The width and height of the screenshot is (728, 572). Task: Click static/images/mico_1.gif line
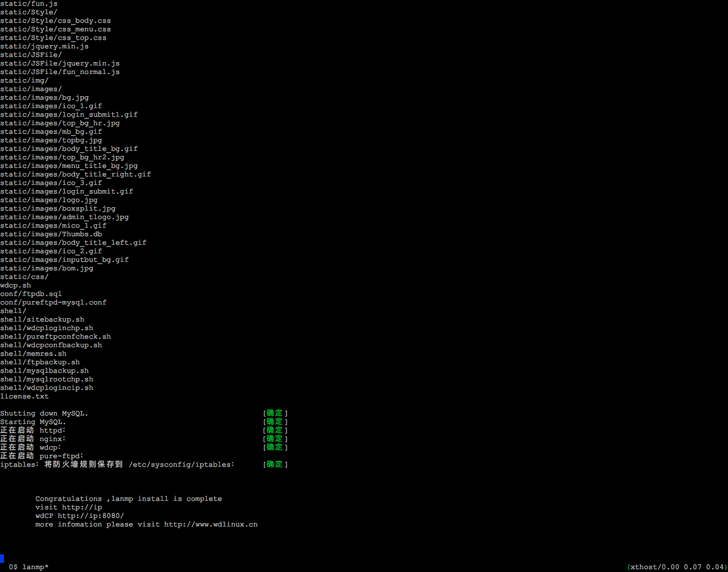point(53,225)
